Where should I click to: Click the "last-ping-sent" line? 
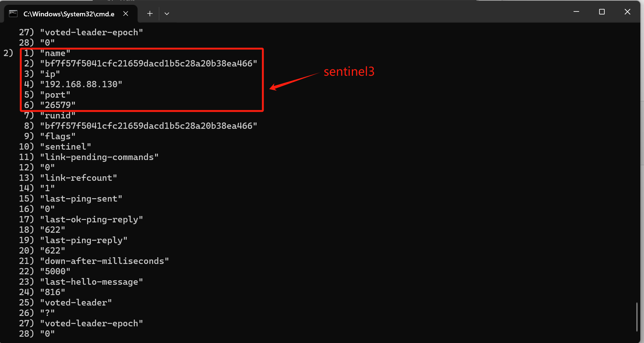[81, 199]
